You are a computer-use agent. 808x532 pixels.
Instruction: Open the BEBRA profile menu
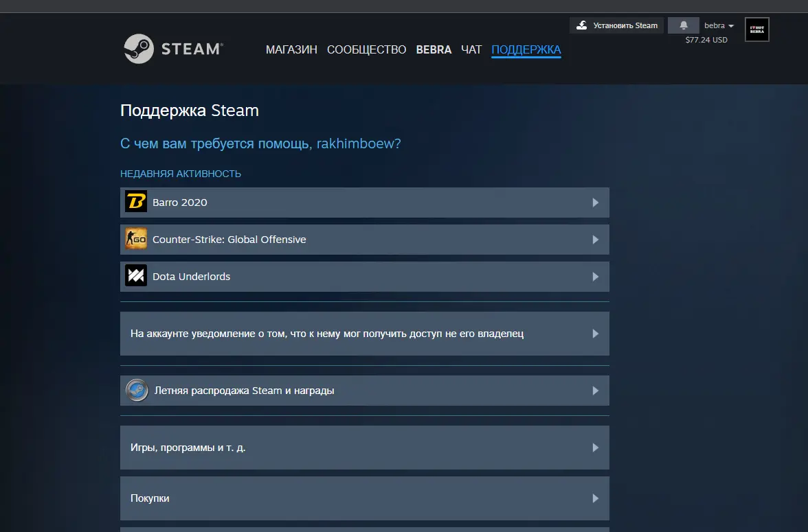(434, 49)
